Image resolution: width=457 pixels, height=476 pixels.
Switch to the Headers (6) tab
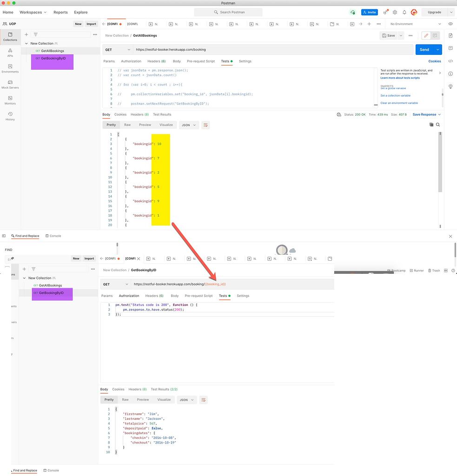coord(157,61)
